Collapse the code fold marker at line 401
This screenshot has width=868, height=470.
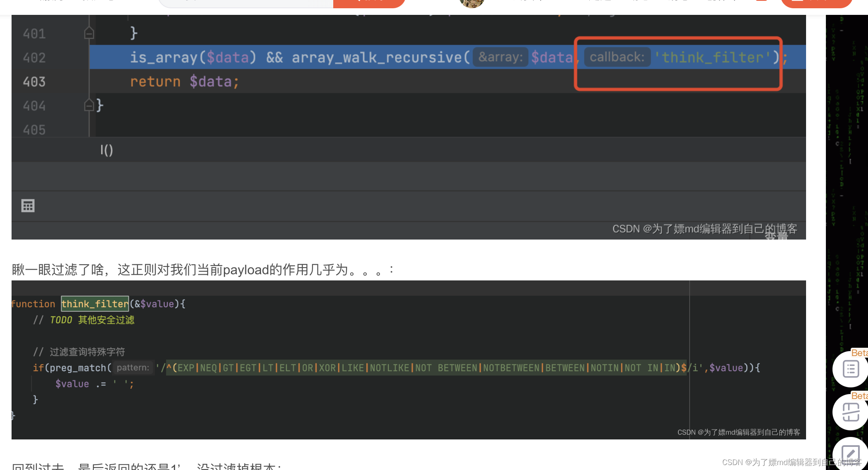pos(89,33)
